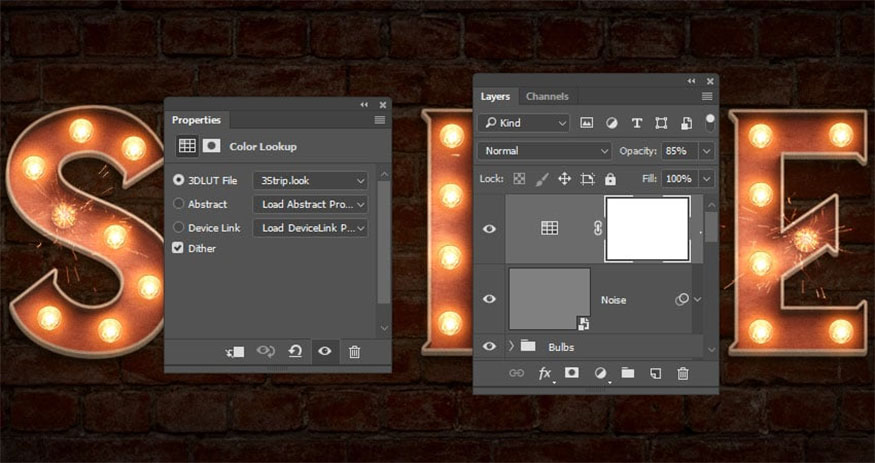This screenshot has width=875, height=463.
Task: Lock layer position with the move icon
Action: click(564, 179)
